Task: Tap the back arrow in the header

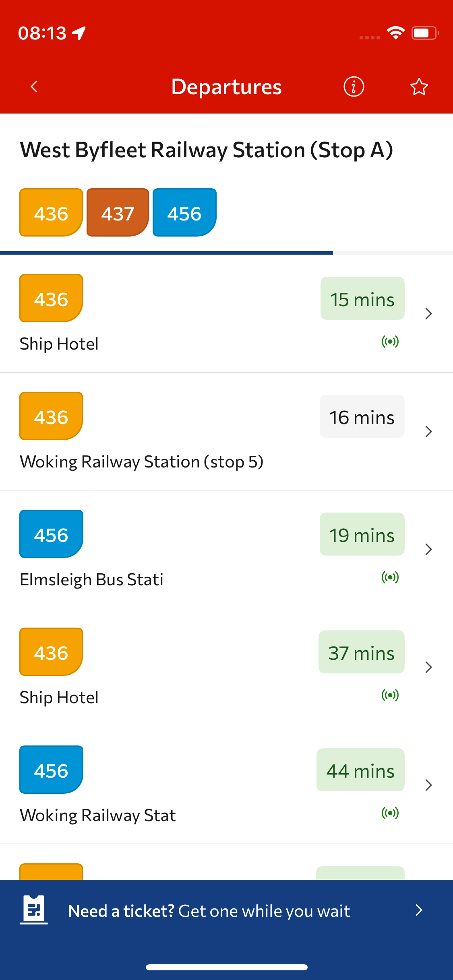Action: (34, 86)
